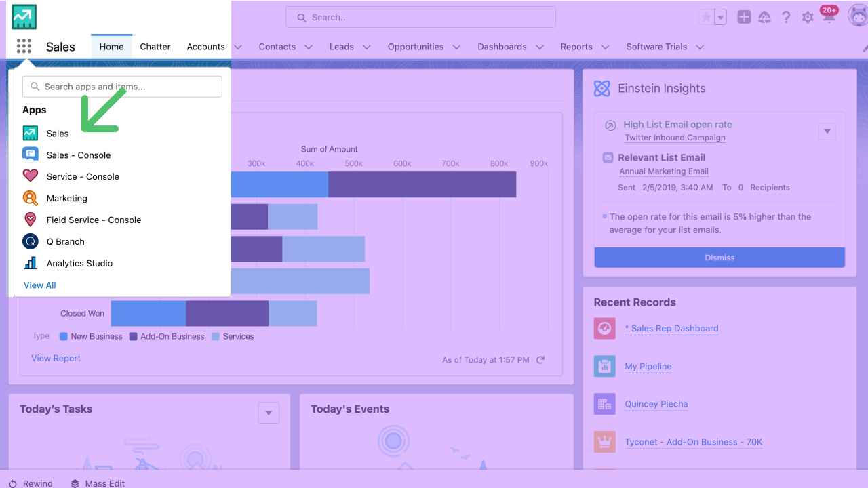The image size is (868, 488).
Task: Click the global Search field
Action: pos(420,17)
